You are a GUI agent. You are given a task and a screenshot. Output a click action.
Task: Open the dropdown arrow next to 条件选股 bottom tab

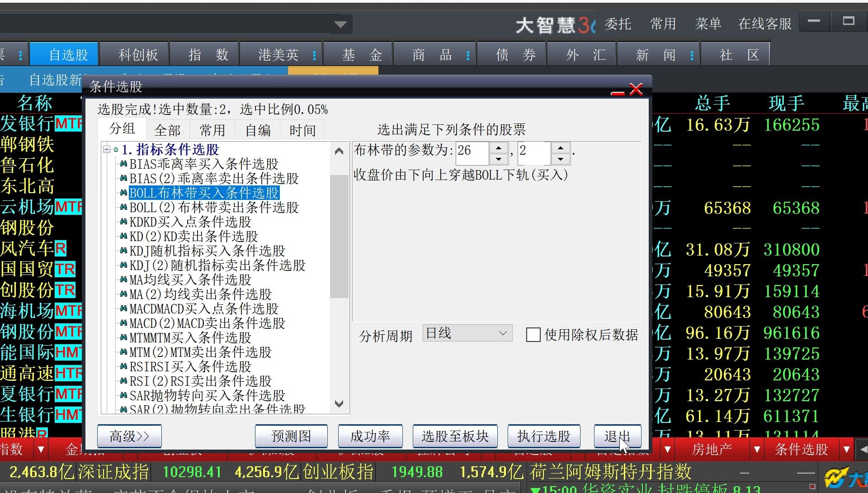[x=846, y=449]
